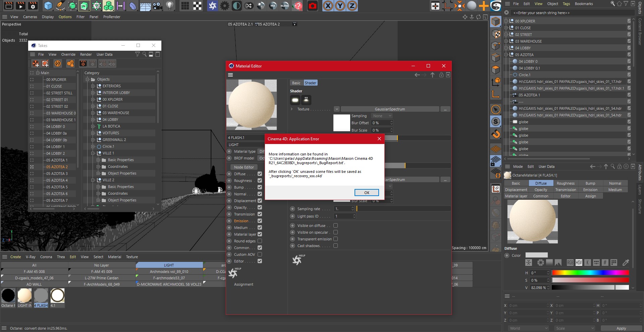Enable Visible on specular checkbox
The width and height of the screenshot is (644, 332).
pyautogui.click(x=335, y=232)
